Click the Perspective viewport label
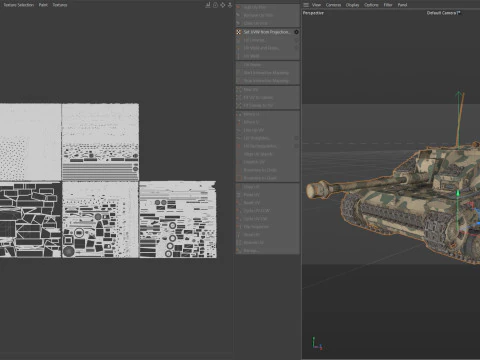This screenshot has height=360, width=480. click(x=313, y=13)
